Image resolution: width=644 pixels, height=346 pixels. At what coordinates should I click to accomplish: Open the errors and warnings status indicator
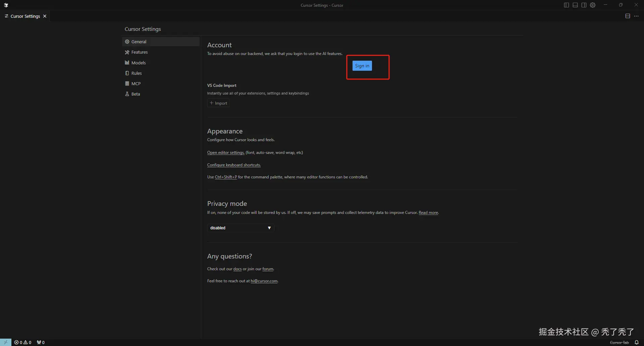(23, 342)
